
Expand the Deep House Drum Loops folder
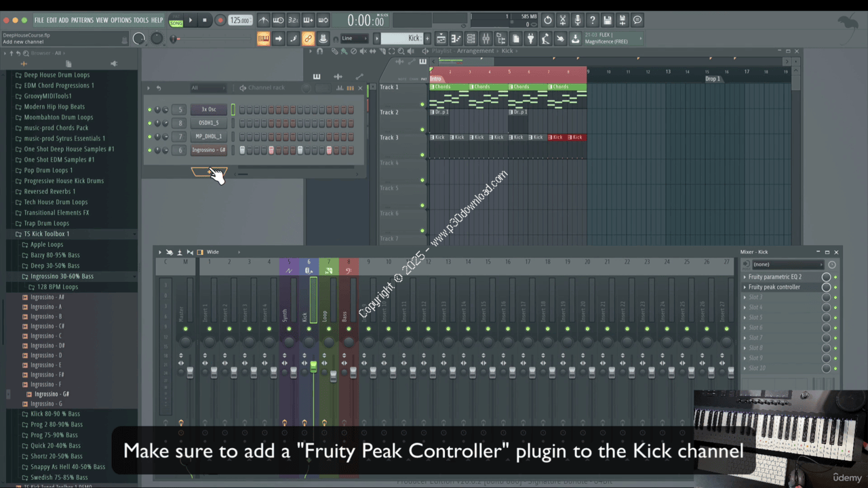(56, 75)
